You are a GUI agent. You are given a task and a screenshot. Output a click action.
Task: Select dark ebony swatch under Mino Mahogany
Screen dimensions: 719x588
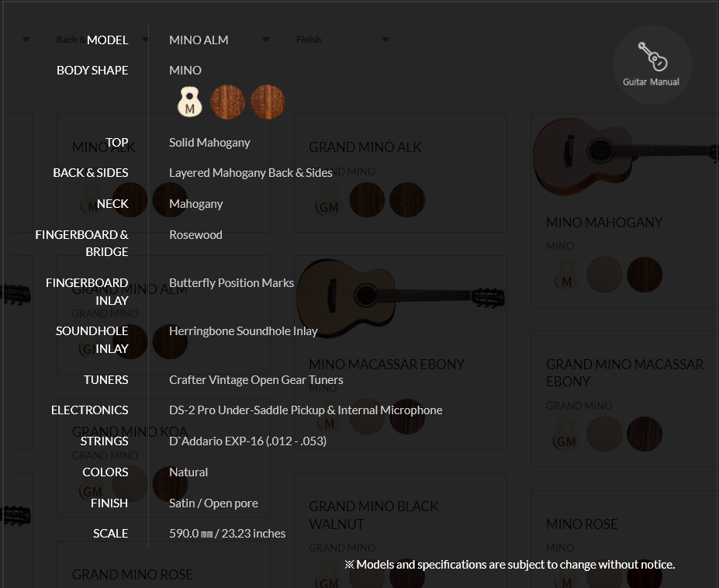645,275
